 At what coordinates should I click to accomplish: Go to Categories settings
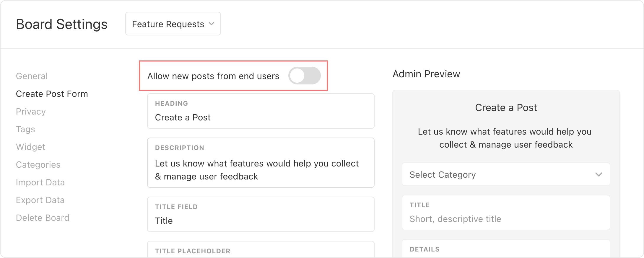coord(38,165)
